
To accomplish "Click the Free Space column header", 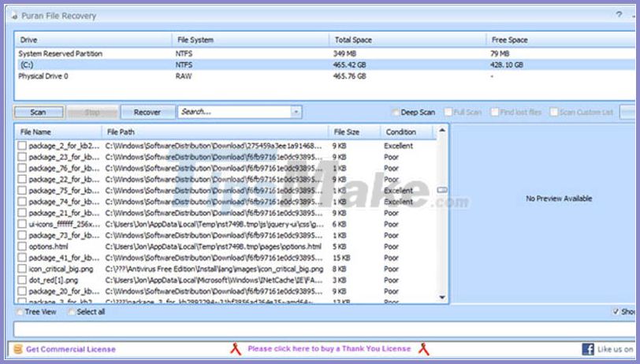I will pos(561,40).
